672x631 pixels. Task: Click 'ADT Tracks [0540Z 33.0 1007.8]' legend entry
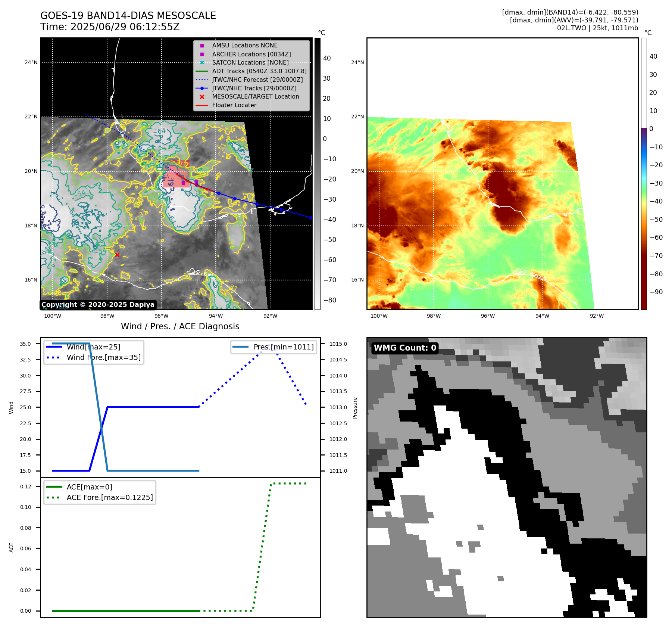pyautogui.click(x=259, y=71)
